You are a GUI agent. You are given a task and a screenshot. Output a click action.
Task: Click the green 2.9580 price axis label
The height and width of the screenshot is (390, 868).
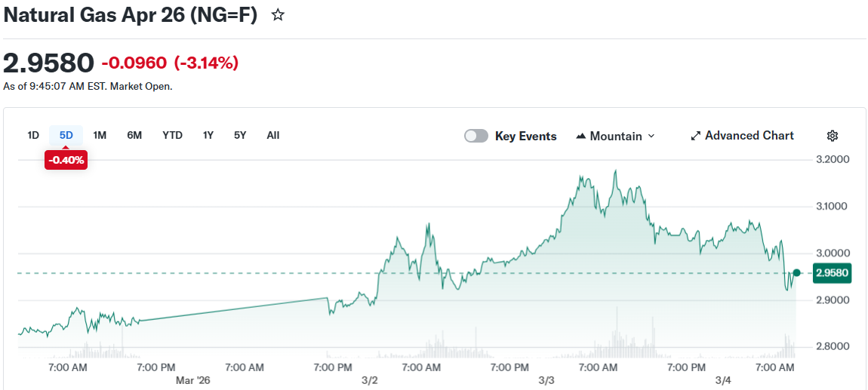[832, 273]
